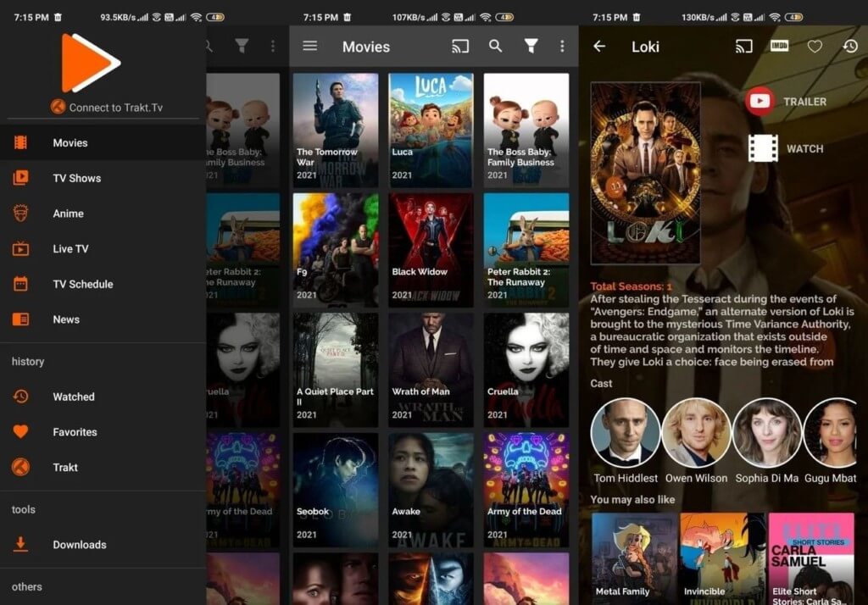The height and width of the screenshot is (605, 868).
Task: Open the hamburger menu in Movies screen
Action: 310,46
